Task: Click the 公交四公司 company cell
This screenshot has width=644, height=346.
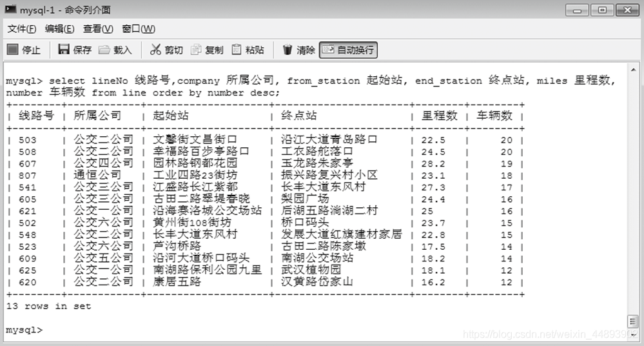Action: [104, 163]
